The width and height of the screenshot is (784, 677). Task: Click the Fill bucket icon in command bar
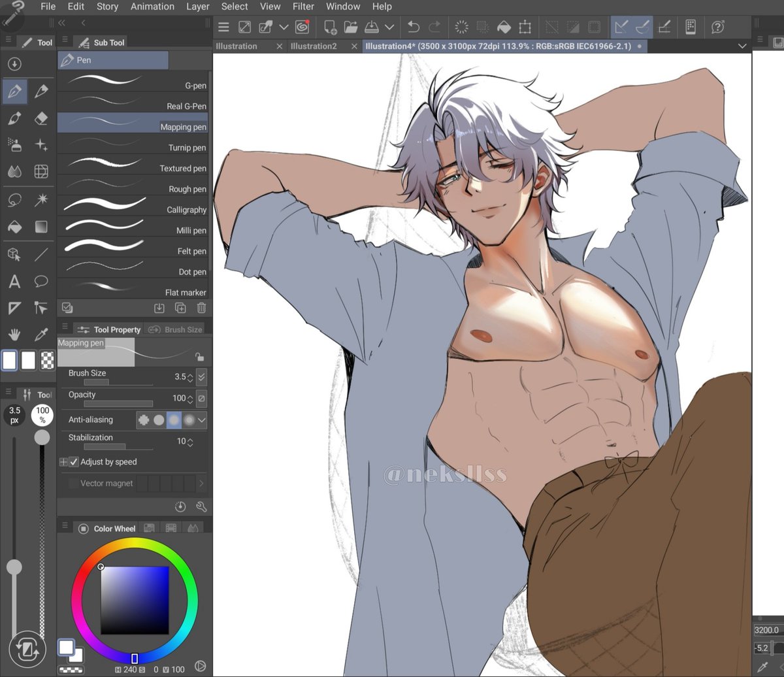pyautogui.click(x=504, y=27)
